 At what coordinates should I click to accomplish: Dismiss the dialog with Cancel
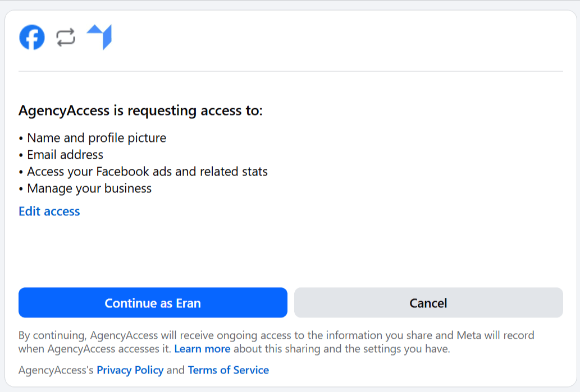click(x=428, y=302)
